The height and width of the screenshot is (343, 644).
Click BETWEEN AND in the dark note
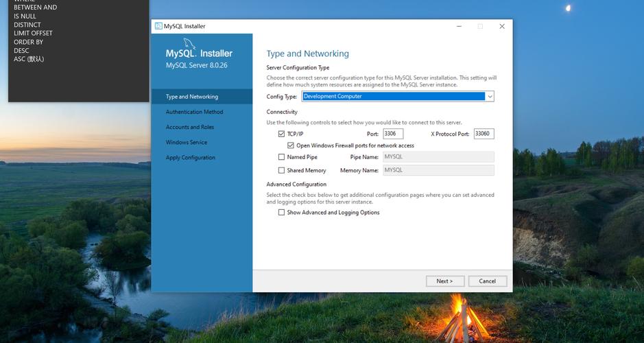tap(36, 8)
